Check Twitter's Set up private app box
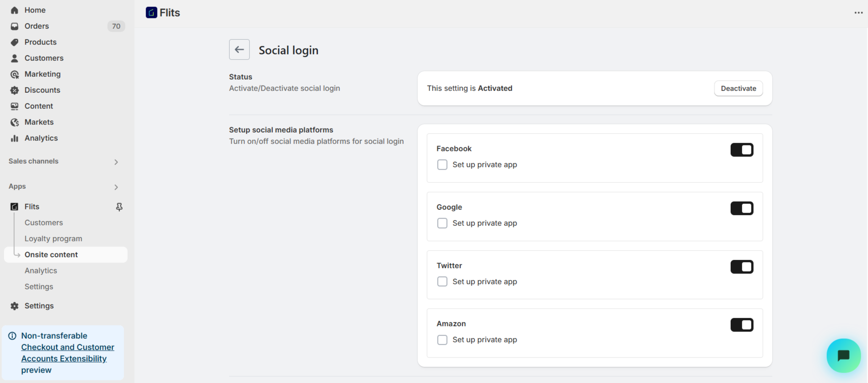The image size is (868, 383). click(442, 282)
